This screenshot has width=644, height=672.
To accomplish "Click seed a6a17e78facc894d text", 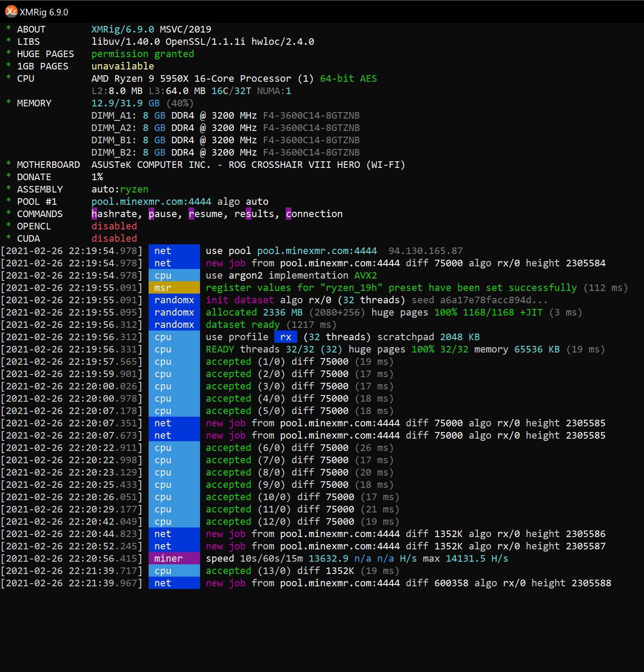I will tap(480, 300).
